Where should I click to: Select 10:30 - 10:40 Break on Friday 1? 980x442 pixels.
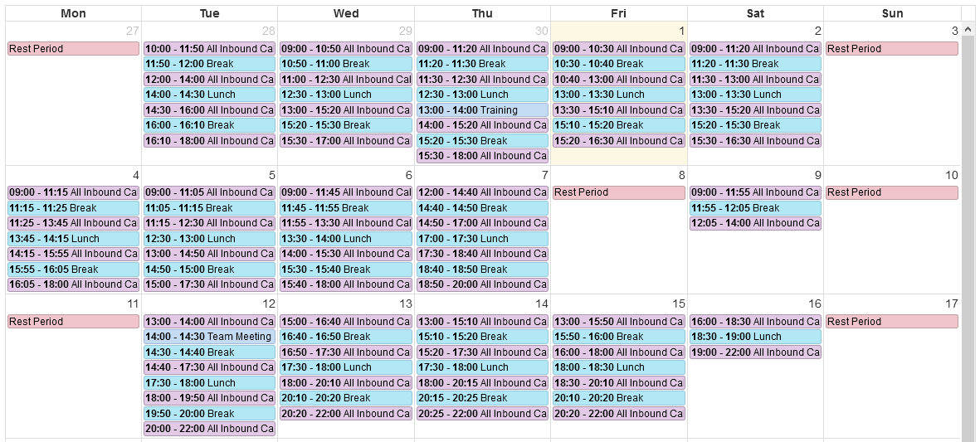click(619, 64)
